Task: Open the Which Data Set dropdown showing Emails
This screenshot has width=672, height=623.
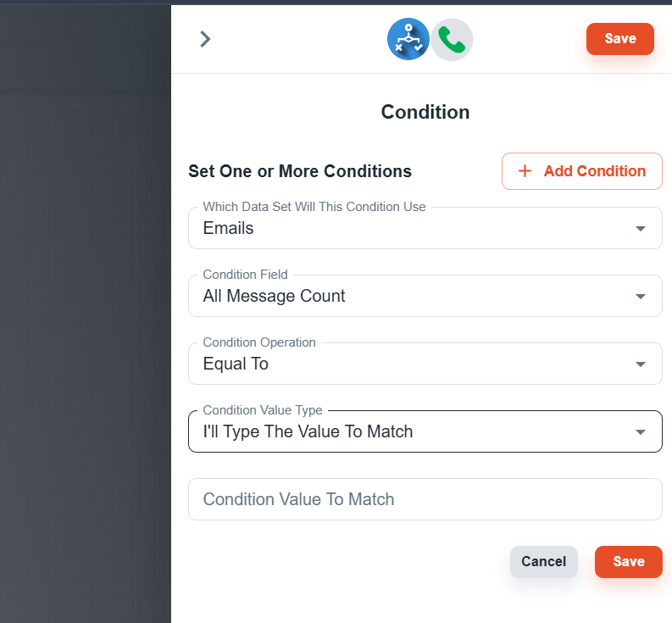Action: (x=425, y=228)
